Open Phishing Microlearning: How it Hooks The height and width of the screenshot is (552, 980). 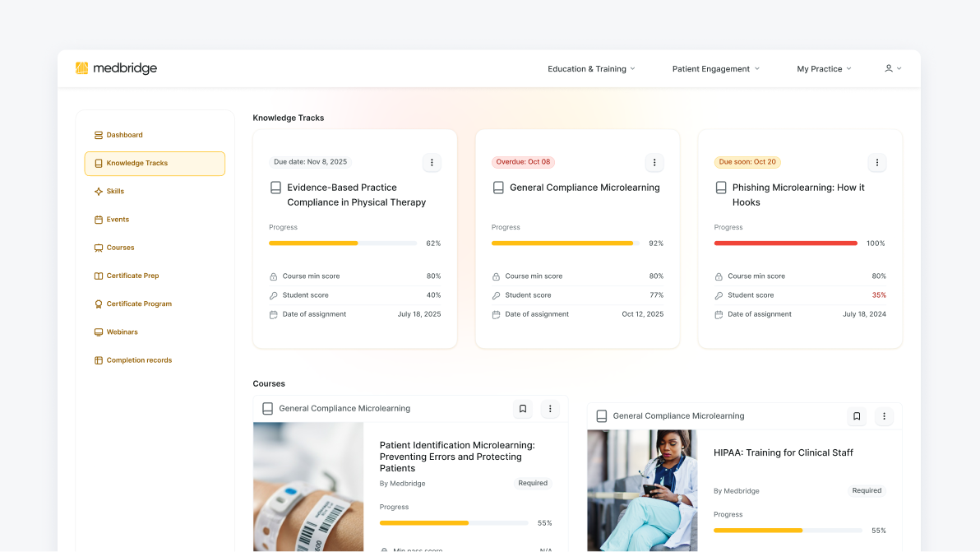[798, 195]
